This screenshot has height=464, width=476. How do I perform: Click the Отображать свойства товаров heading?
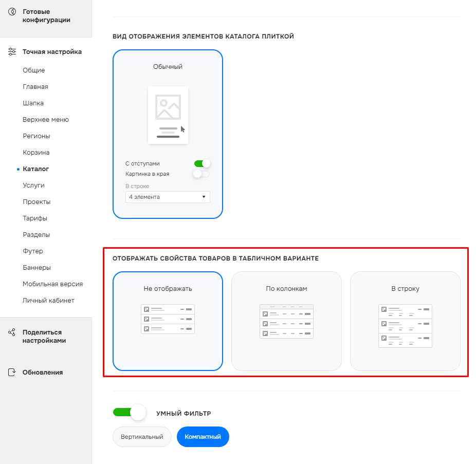click(x=216, y=258)
